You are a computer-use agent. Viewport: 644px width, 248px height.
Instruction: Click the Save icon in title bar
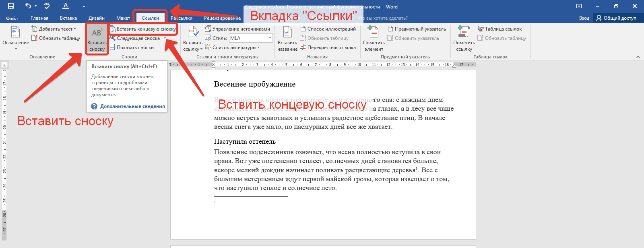11,6
